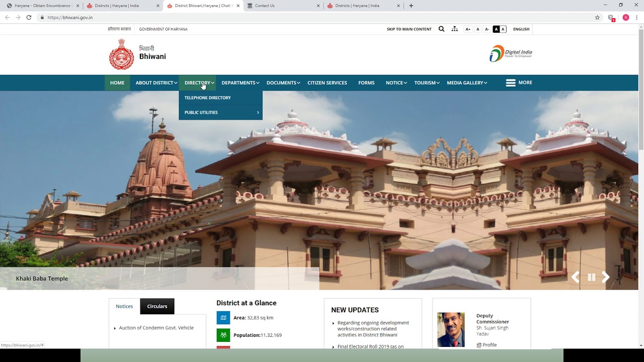Switch to the Notices tab
This screenshot has width=644, height=362.
[124, 306]
